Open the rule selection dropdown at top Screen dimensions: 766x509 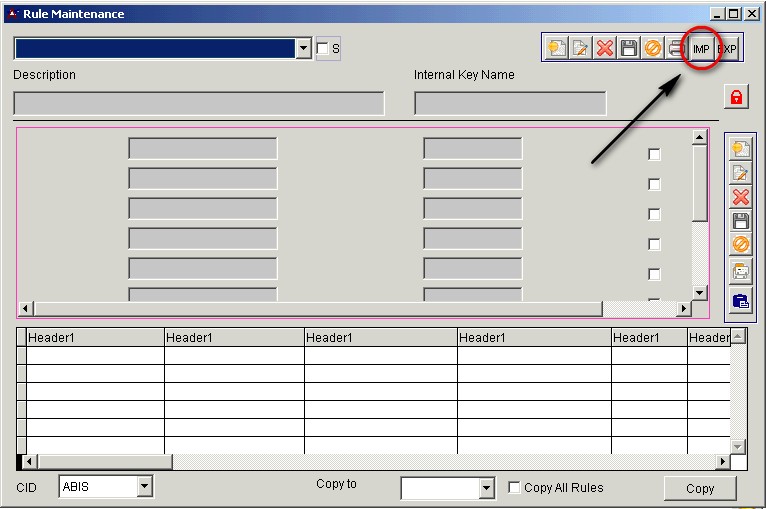pos(304,49)
